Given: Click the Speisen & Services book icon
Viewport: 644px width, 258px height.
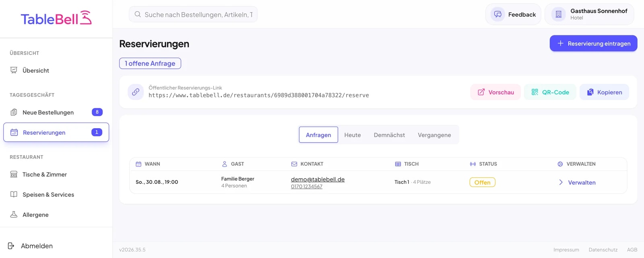Looking at the screenshot, I should pos(14,194).
